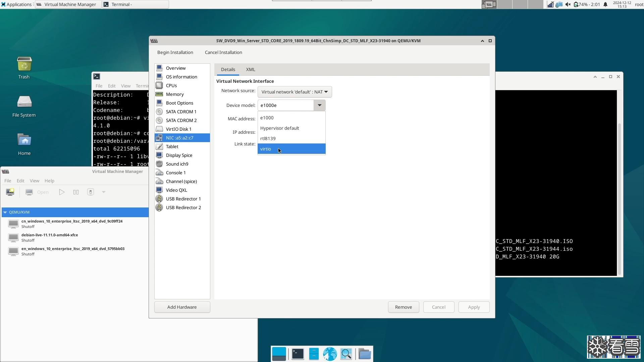The image size is (644, 362).
Task: Click the new virtual machine toolbar icon
Action: [10, 192]
